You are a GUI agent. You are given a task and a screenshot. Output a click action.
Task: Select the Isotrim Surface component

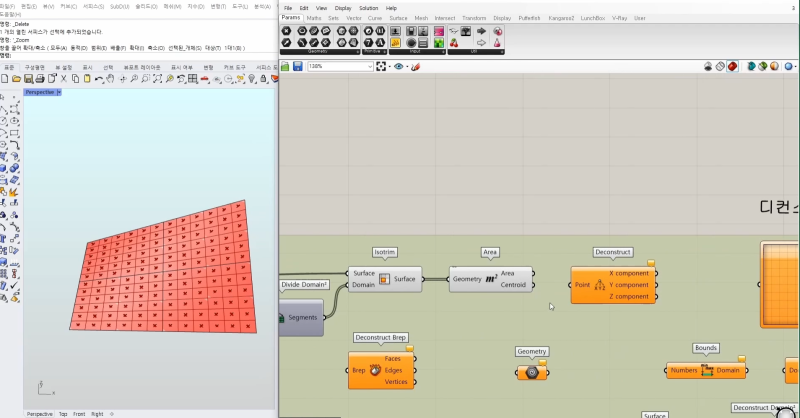(385, 279)
